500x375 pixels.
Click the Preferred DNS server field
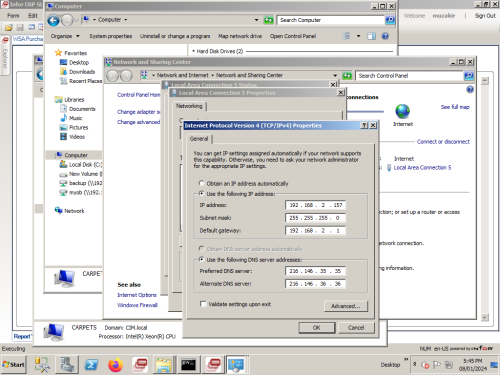(x=315, y=271)
